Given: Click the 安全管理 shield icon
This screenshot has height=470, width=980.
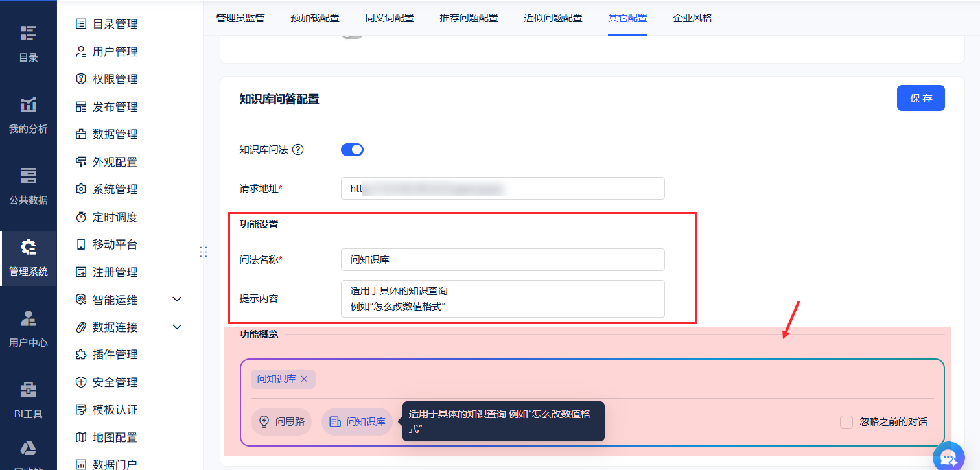Looking at the screenshot, I should click(x=81, y=382).
